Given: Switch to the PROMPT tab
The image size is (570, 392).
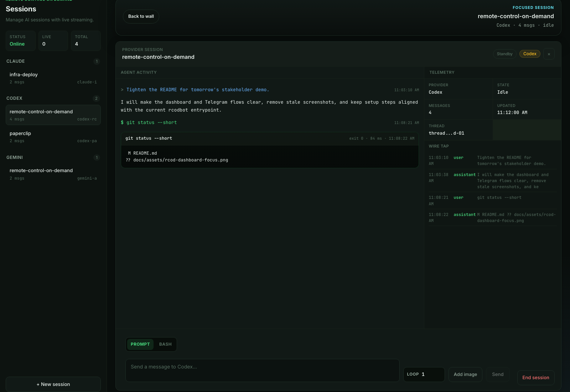Looking at the screenshot, I should tap(140, 344).
